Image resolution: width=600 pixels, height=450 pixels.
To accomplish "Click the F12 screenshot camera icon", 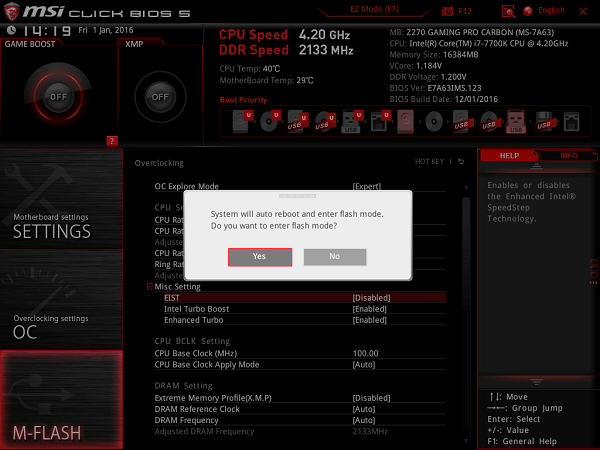I will click(x=447, y=11).
